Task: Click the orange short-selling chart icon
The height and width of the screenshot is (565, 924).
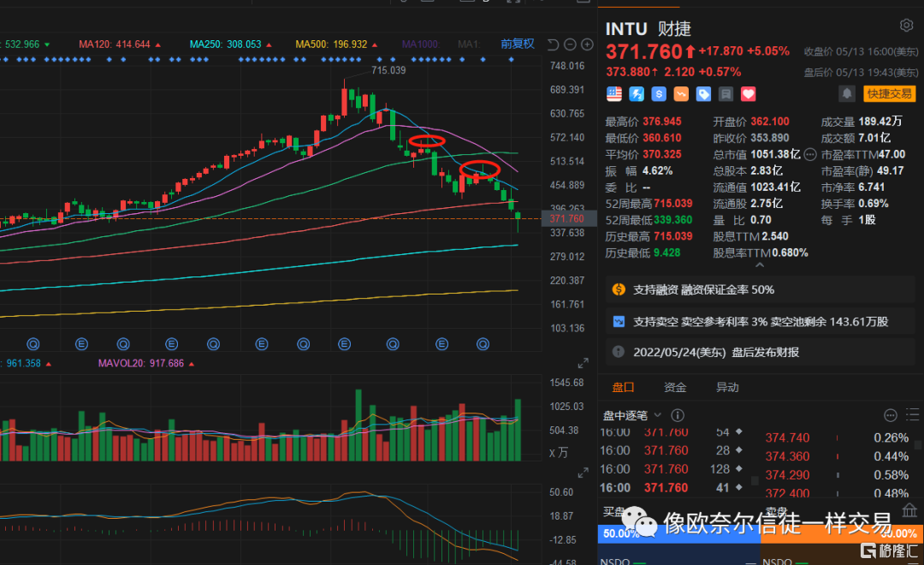Action: tap(681, 94)
